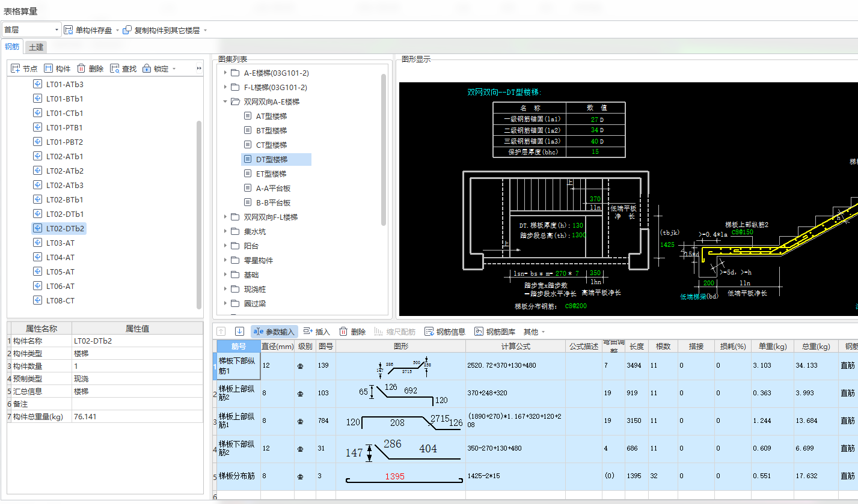
Task: Collapse the 双网双向A-E楼梯 folder
Action: 225,102
